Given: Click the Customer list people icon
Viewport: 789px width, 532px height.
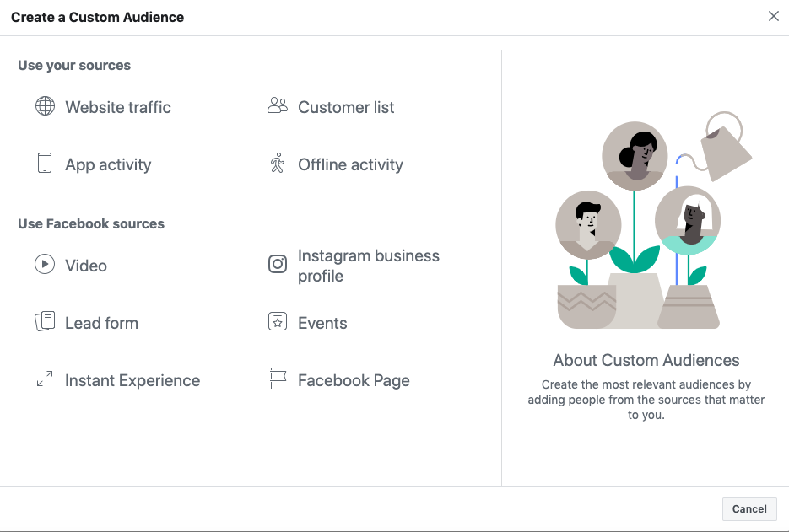Looking at the screenshot, I should tap(278, 105).
